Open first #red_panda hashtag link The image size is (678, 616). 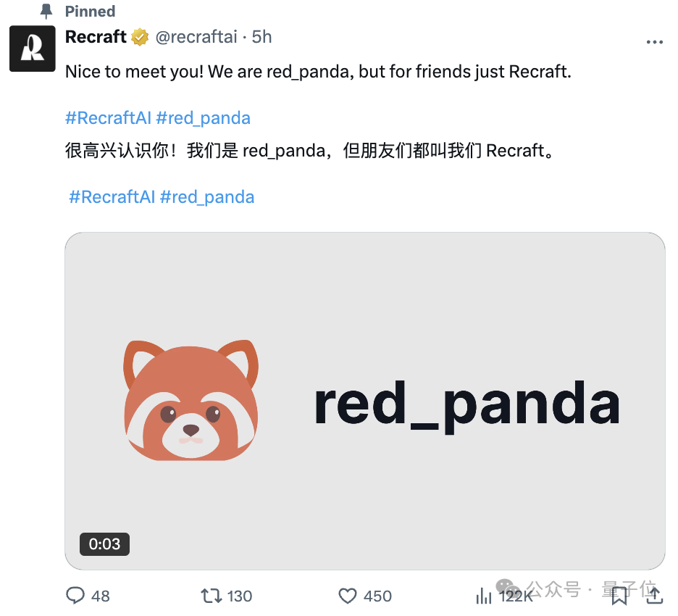pos(204,118)
